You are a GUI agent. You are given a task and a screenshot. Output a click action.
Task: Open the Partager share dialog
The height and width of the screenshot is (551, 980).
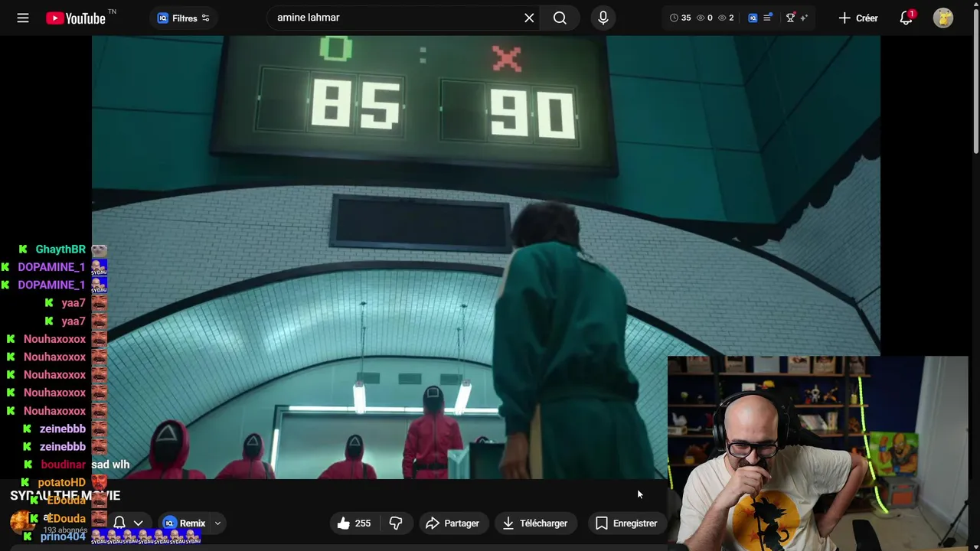tap(452, 523)
